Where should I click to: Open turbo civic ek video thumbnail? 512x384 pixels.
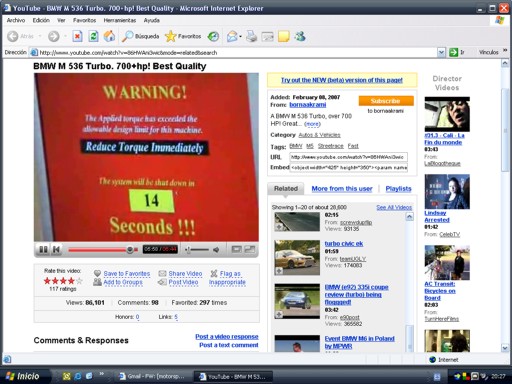297,257
